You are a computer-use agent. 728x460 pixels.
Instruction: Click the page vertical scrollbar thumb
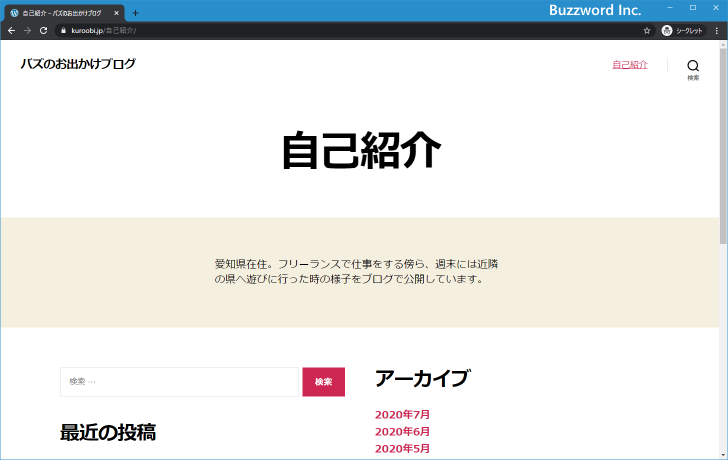(x=723, y=146)
